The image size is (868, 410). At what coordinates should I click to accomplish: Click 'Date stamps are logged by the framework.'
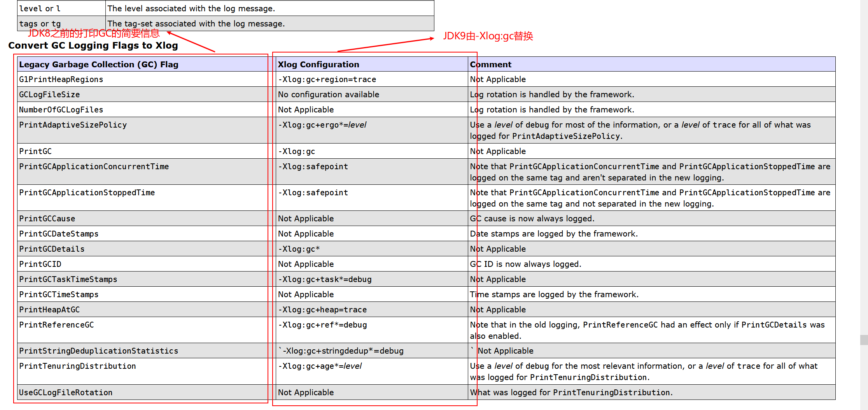pyautogui.click(x=554, y=234)
